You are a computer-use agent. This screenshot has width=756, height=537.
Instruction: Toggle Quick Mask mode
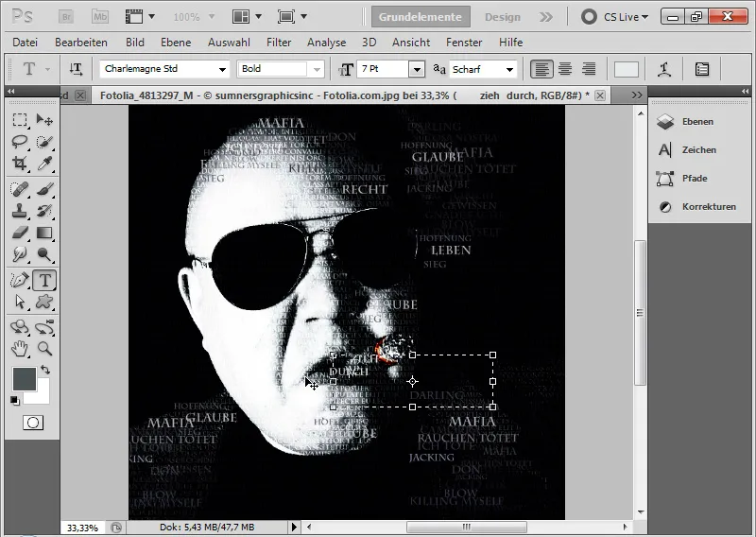pyautogui.click(x=33, y=423)
